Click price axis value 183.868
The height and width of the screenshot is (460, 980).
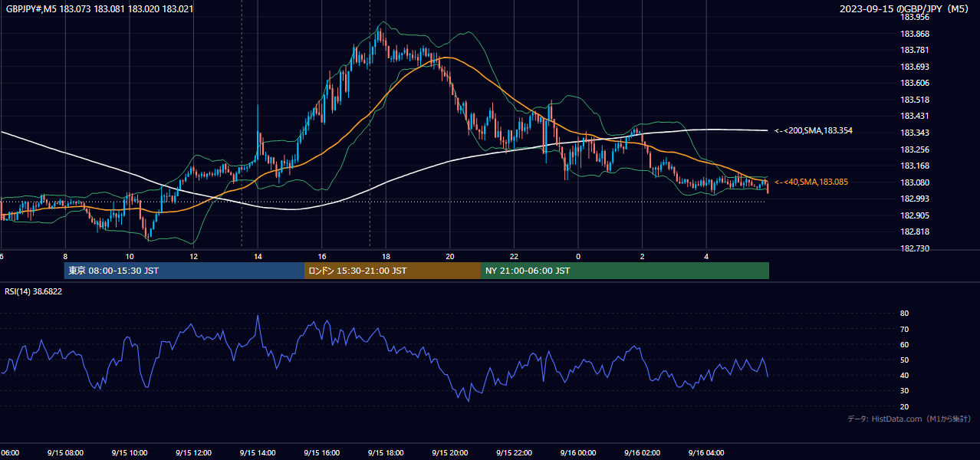click(915, 34)
